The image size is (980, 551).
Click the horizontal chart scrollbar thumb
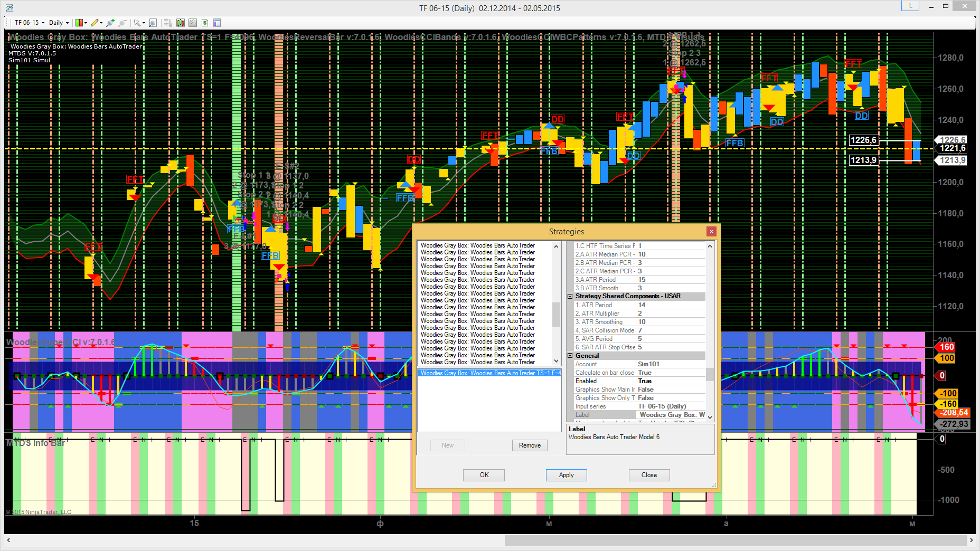pyautogui.click(x=735, y=540)
